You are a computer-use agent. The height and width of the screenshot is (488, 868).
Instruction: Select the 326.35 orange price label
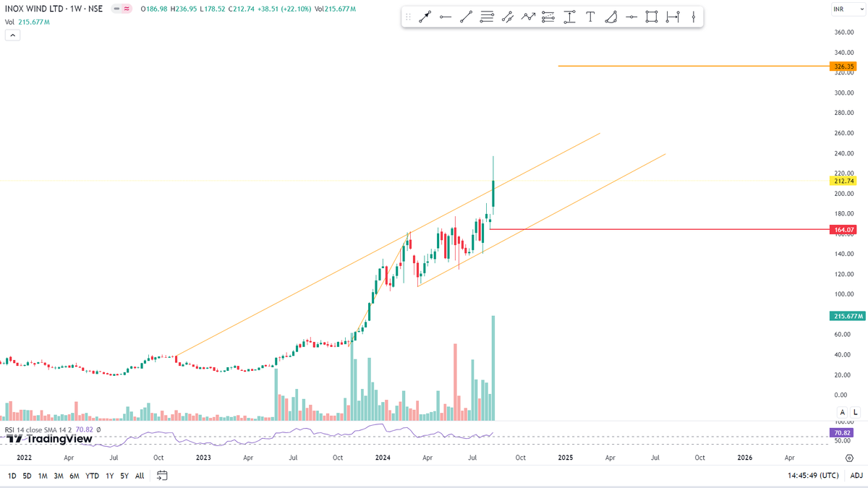844,67
